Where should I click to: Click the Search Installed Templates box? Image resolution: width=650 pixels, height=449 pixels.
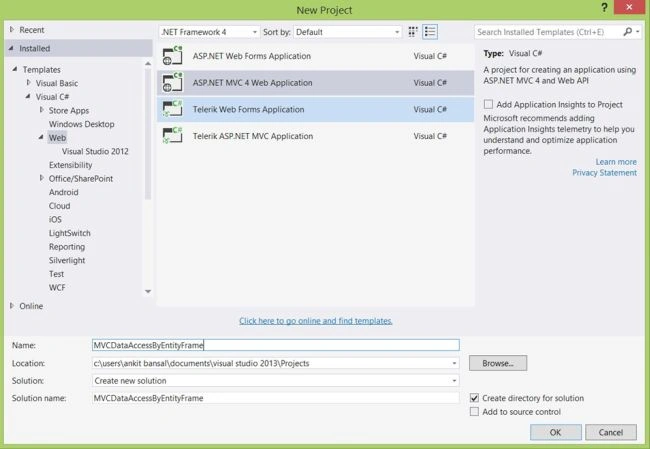[548, 32]
